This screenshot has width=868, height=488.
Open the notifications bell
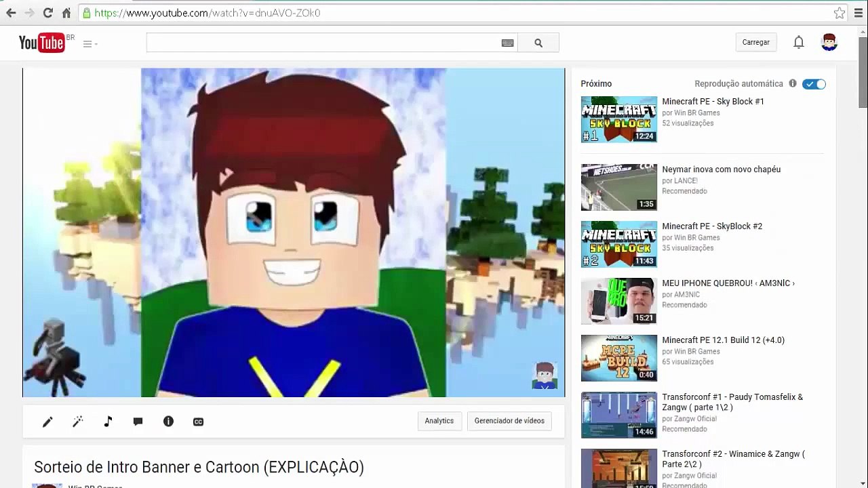point(799,43)
